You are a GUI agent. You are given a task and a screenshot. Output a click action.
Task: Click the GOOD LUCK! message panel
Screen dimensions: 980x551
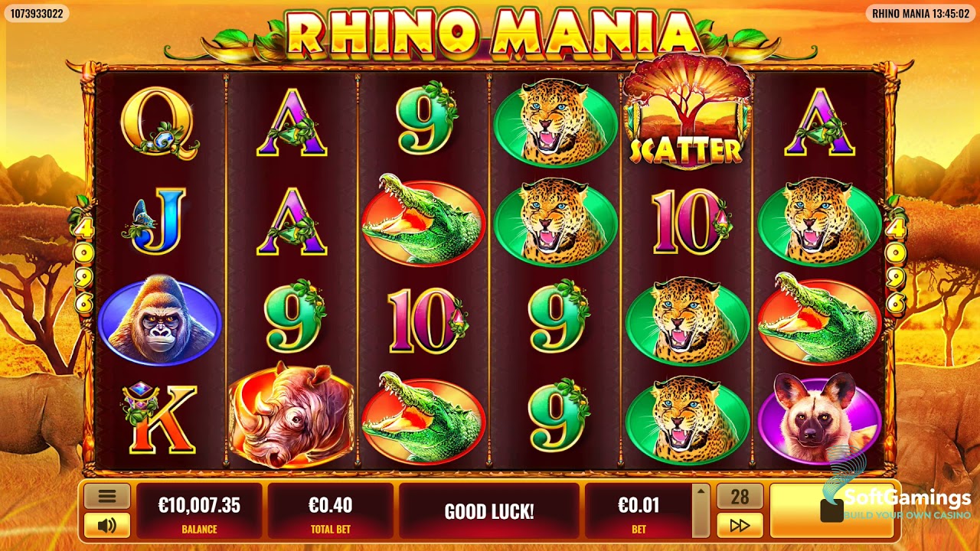point(489,510)
